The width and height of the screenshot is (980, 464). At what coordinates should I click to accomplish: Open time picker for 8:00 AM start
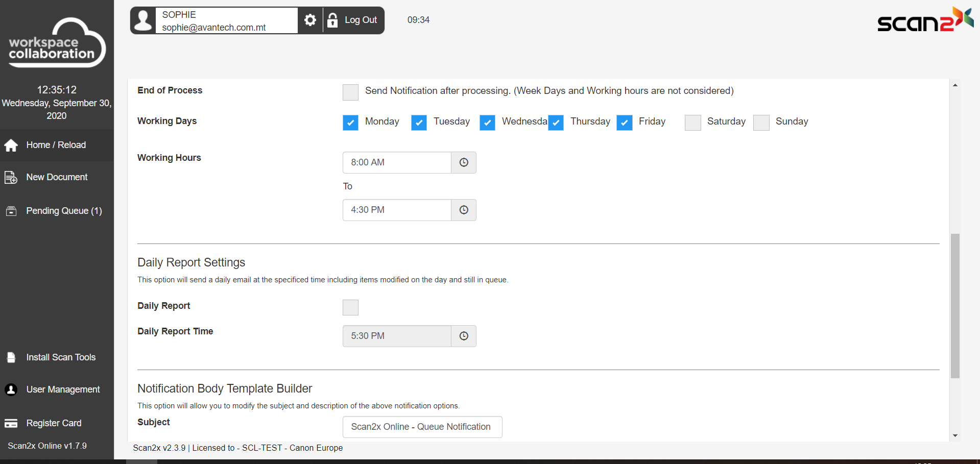click(464, 162)
